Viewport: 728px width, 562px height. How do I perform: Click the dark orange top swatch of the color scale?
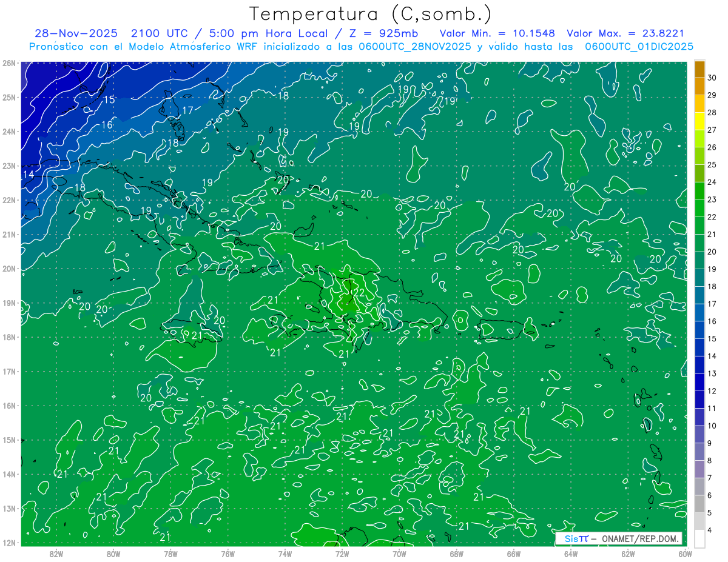pos(699,70)
